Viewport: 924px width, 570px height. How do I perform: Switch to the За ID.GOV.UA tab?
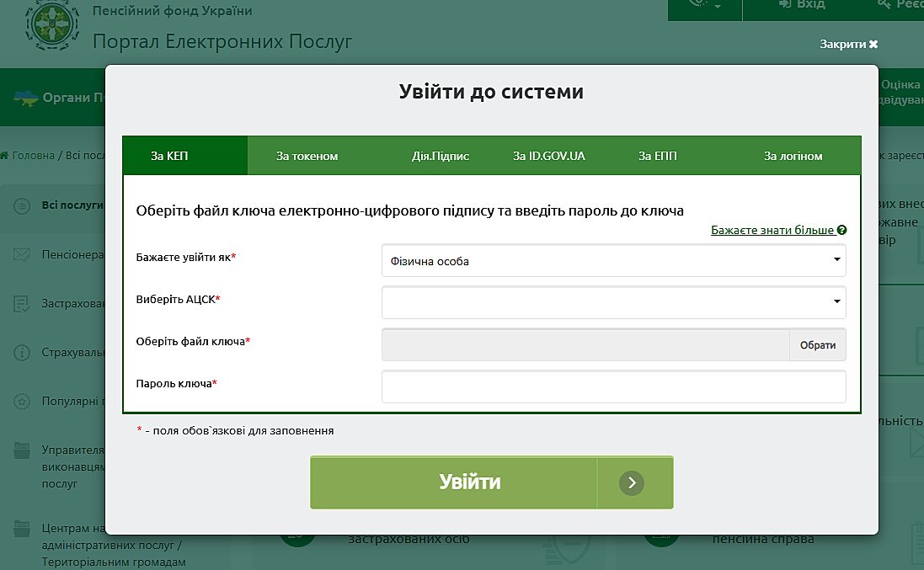548,156
